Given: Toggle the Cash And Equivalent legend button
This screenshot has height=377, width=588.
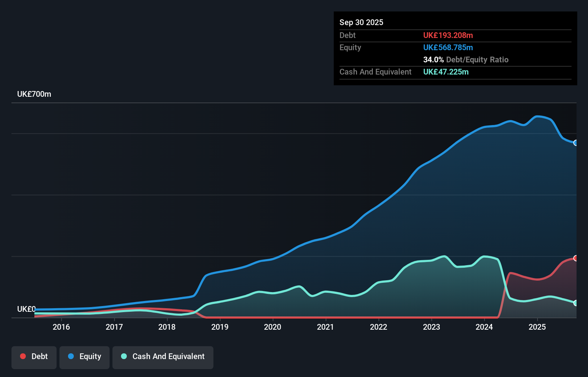Looking at the screenshot, I should point(163,357).
